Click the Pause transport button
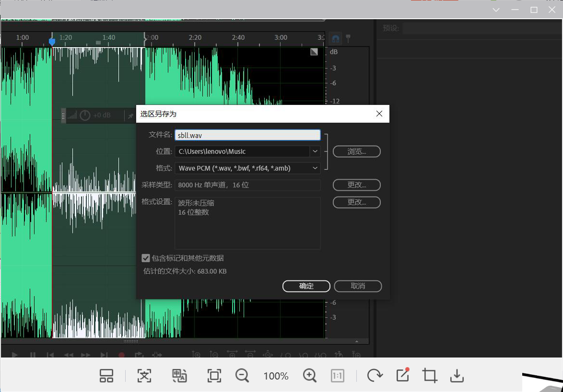 (33, 355)
